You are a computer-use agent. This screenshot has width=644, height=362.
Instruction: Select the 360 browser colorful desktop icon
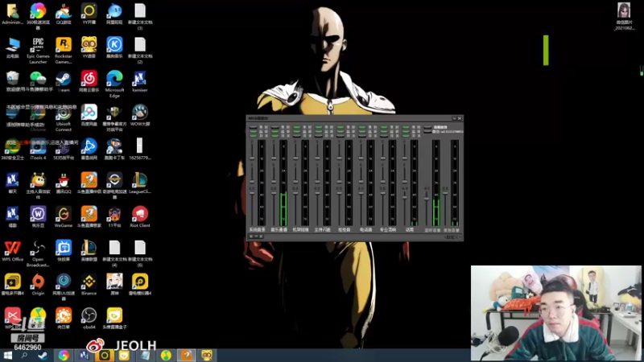pyautogui.click(x=38, y=15)
